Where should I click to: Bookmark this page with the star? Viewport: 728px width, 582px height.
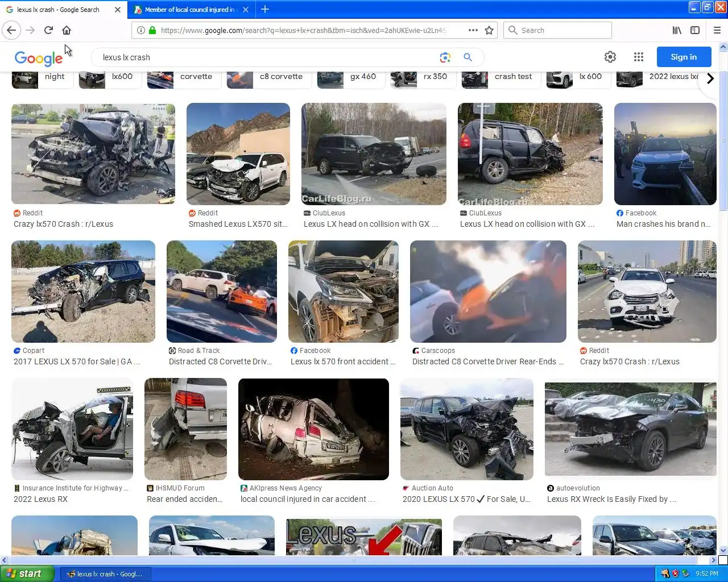[x=489, y=30]
